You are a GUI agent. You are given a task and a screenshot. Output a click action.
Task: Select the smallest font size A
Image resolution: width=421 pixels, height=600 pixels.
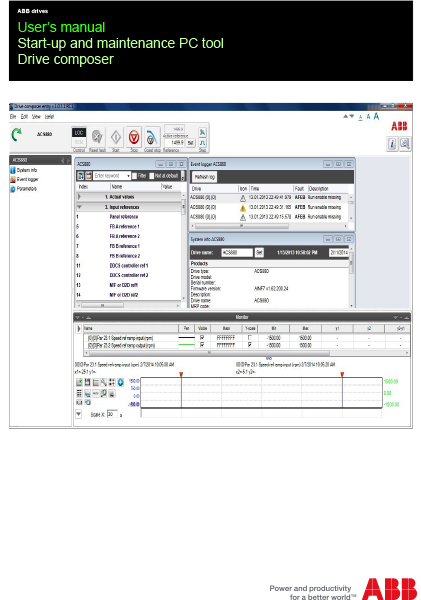point(361,117)
